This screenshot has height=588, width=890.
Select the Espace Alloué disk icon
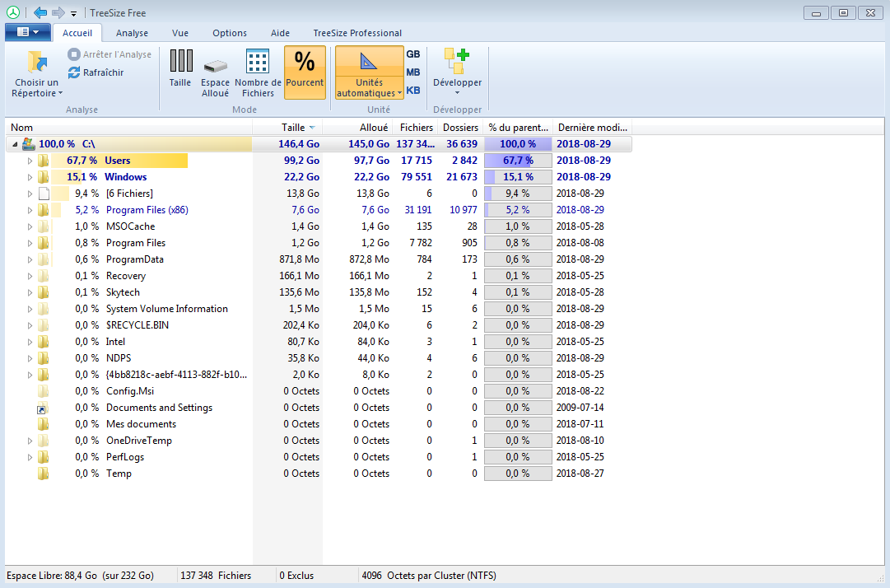click(215, 66)
